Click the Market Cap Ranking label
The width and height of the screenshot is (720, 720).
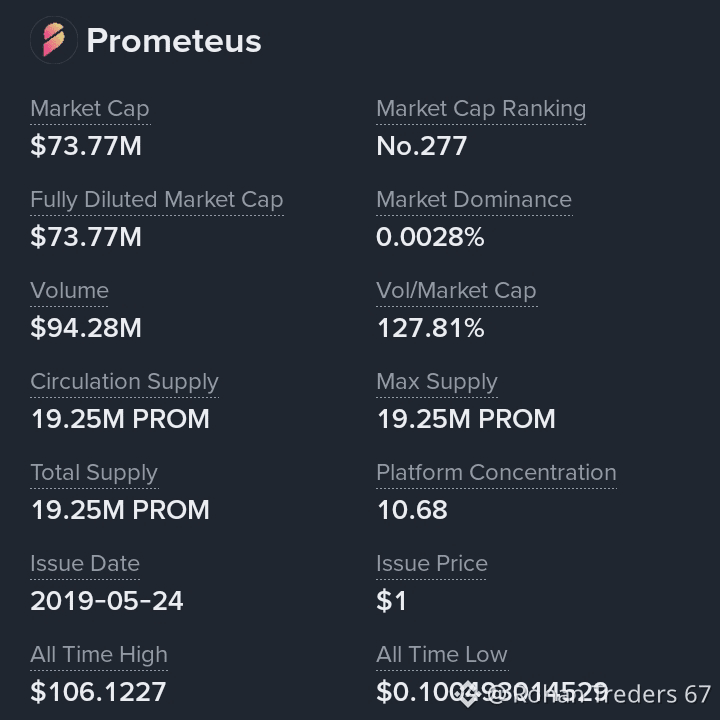point(481,109)
